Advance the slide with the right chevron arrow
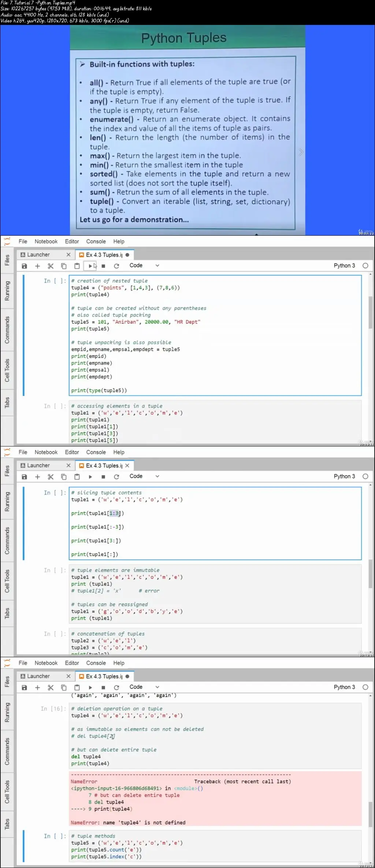 [x=301, y=152]
